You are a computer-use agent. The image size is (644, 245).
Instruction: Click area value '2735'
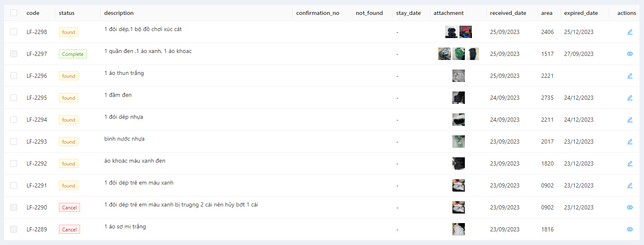[547, 98]
